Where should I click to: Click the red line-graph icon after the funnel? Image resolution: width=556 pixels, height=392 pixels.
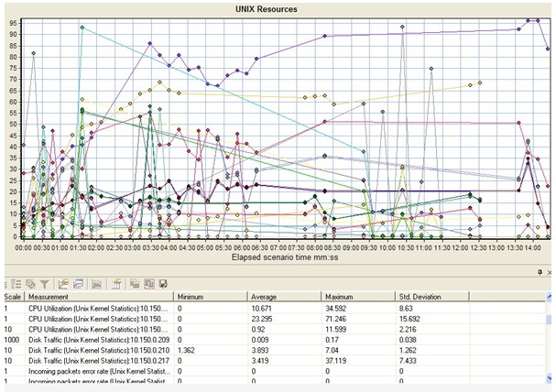[63, 286]
